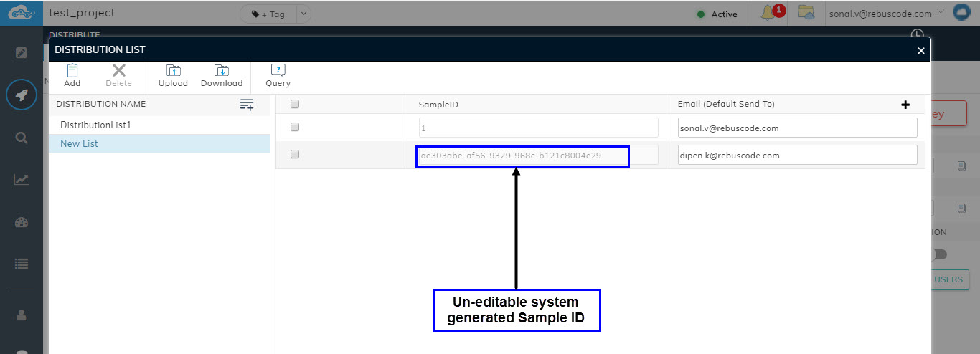The image size is (980, 354).
Task: Toggle the select-all checkbox in header
Action: tap(295, 105)
